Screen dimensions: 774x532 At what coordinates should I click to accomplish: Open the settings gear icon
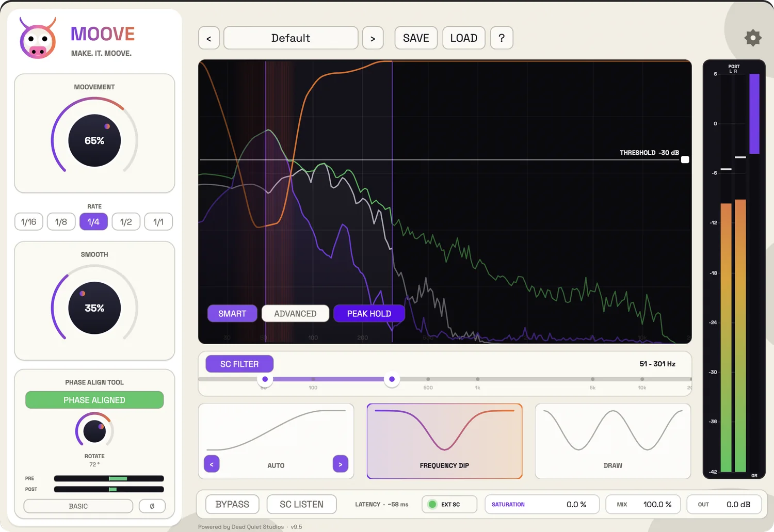point(753,38)
